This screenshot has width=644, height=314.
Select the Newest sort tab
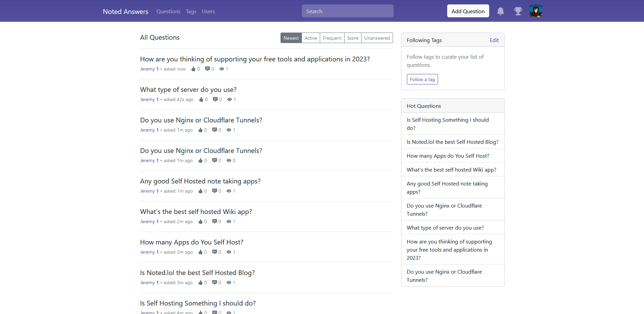pos(291,38)
